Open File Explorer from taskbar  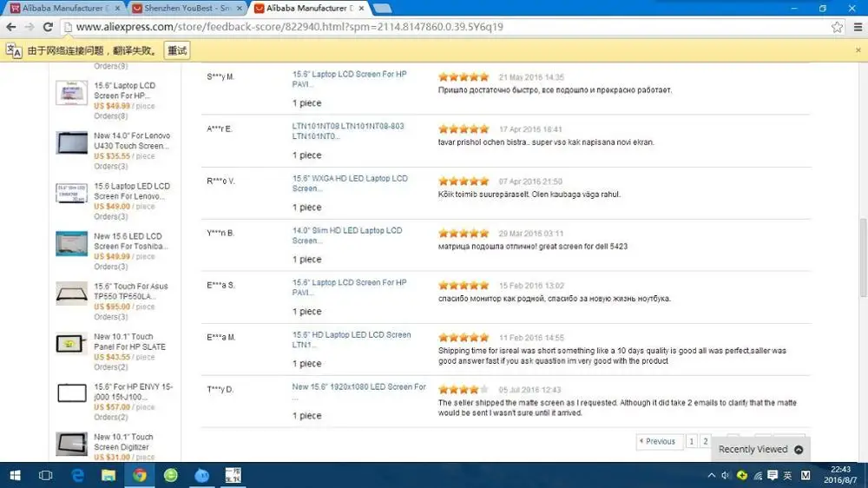pos(108,475)
